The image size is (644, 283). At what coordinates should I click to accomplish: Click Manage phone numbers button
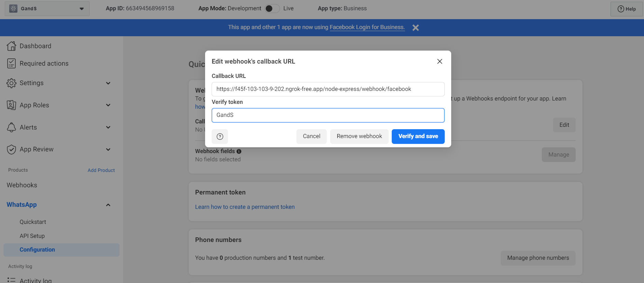538,258
